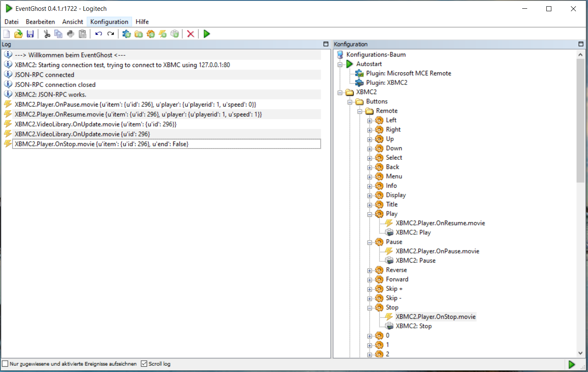The image size is (588, 372).
Task: Select XBMC2.Player.OnPause.movie event in tree
Action: [x=437, y=251]
